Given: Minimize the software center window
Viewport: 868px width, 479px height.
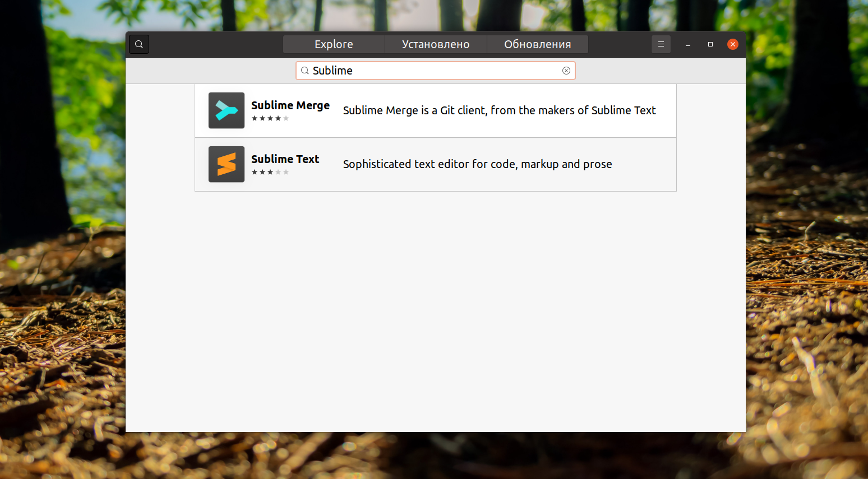Looking at the screenshot, I should (x=688, y=44).
